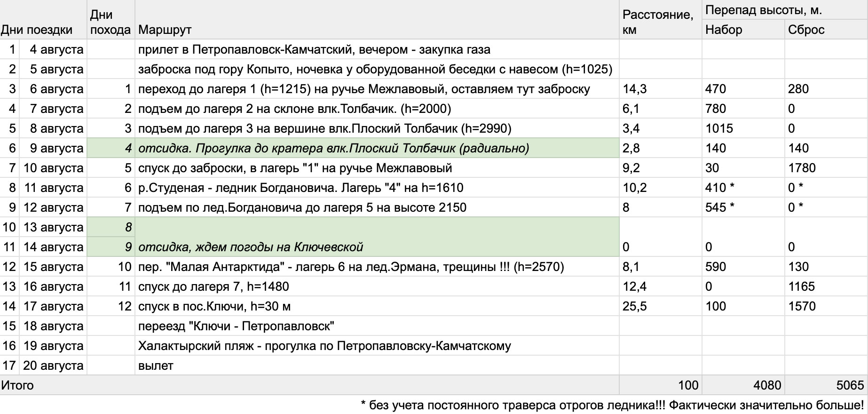The width and height of the screenshot is (868, 414).
Task: Select the "19 августа" date cell
Action: pos(52,346)
